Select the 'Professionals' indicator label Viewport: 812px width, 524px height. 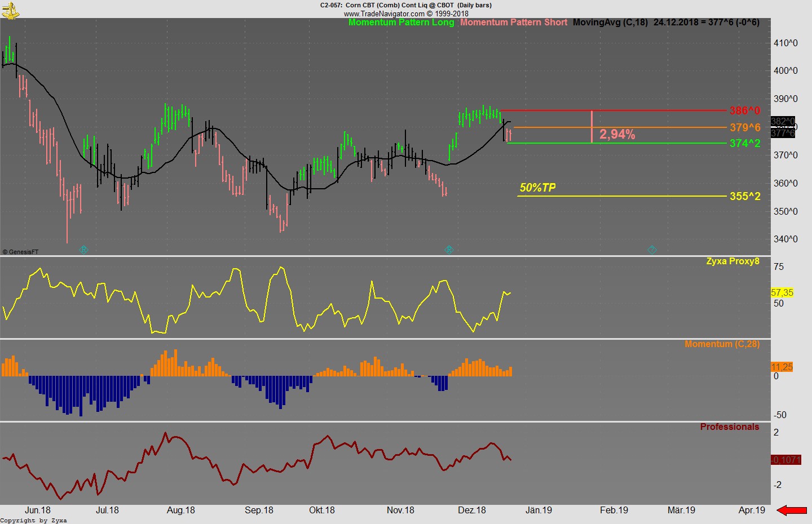pyautogui.click(x=730, y=427)
